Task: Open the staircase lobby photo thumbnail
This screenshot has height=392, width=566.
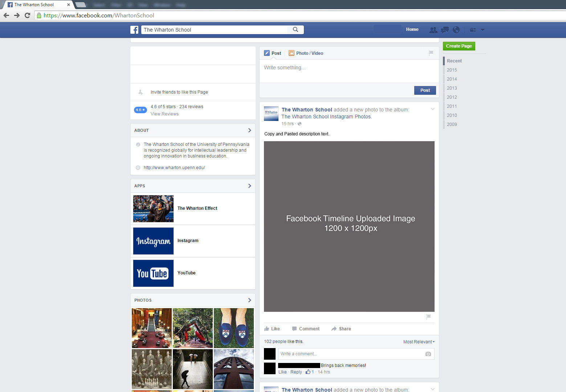Action: pos(152,328)
